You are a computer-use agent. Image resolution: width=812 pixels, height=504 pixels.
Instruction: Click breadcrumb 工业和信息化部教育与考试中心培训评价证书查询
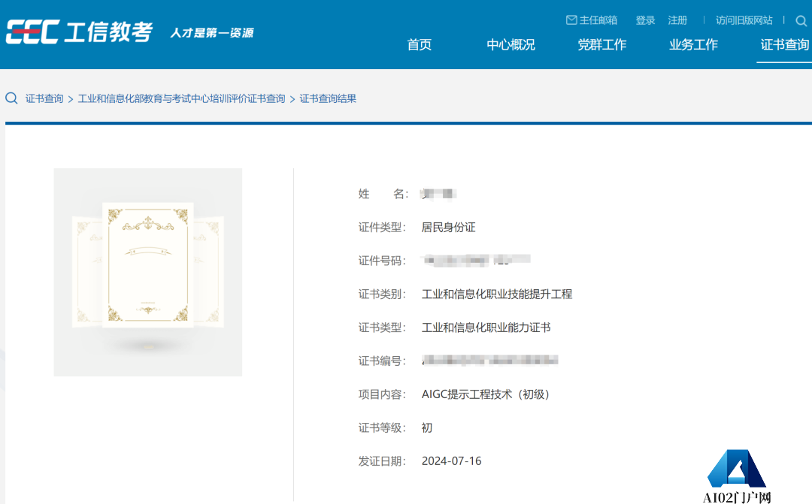pos(181,98)
